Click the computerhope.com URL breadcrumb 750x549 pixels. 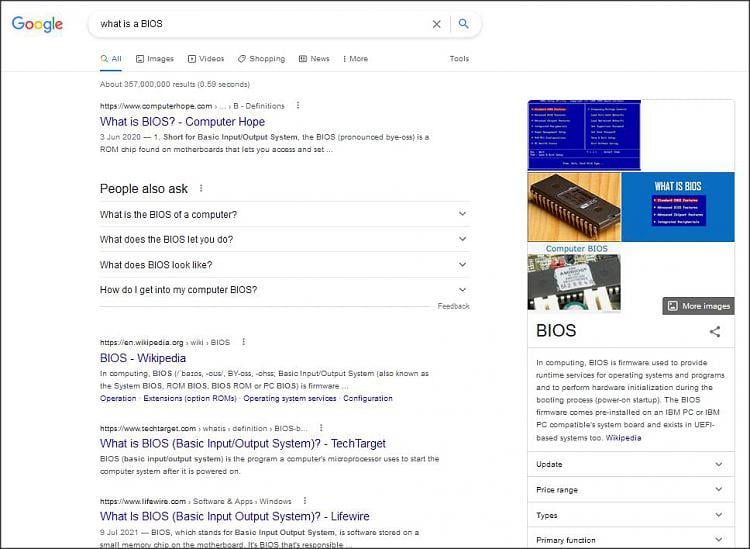192,106
